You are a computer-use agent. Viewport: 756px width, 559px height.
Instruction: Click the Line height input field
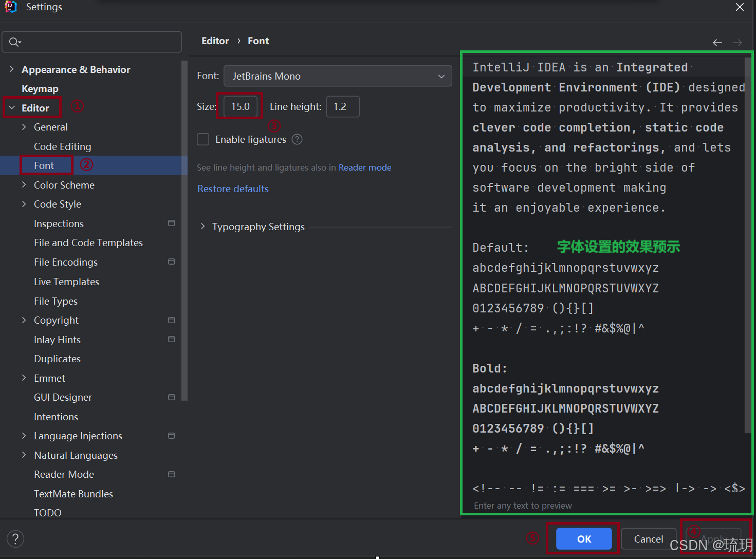pos(343,106)
